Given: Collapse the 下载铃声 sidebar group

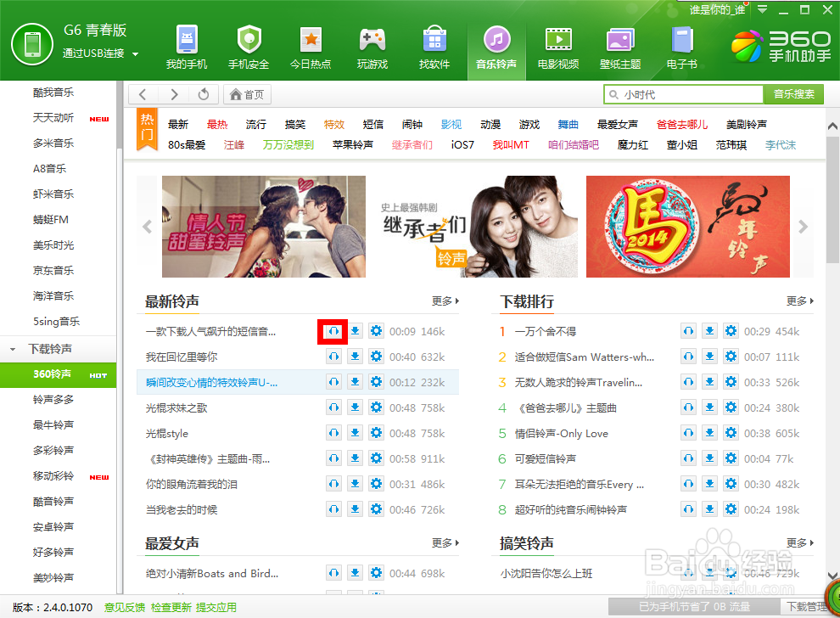Looking at the screenshot, I should [13, 350].
